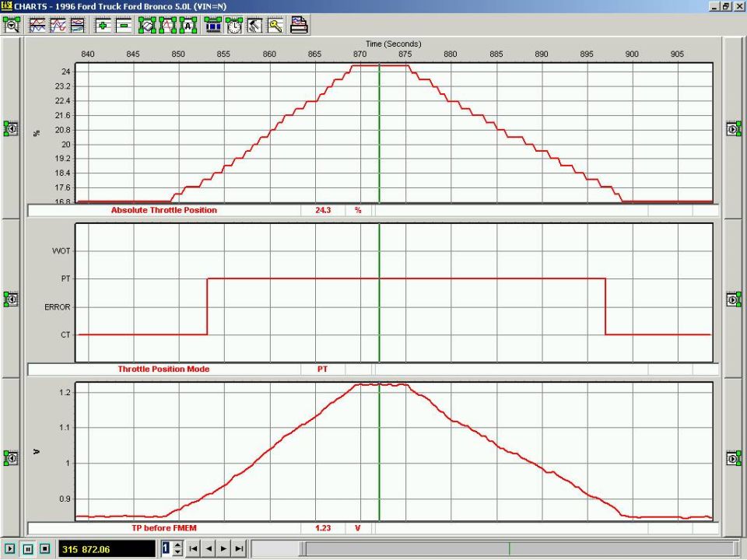Image resolution: width=747 pixels, height=560 pixels.
Task: Open the zoom chart magnifier tool
Action: 12,25
